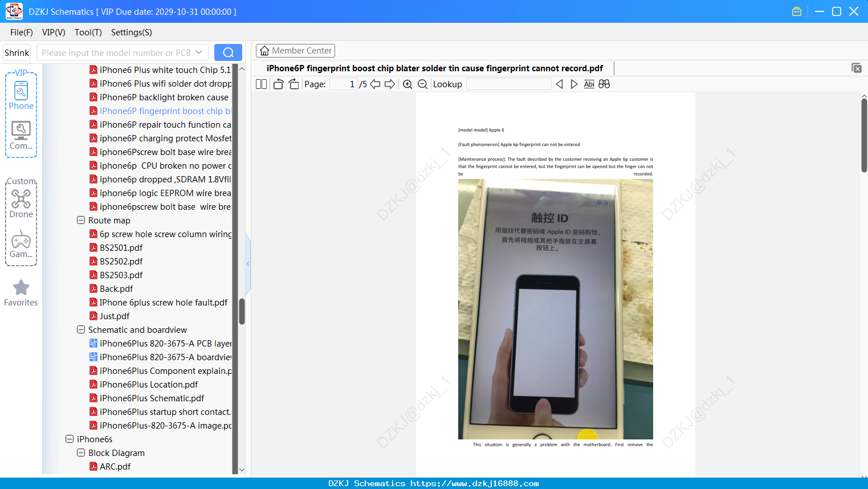The image size is (868, 489).
Task: Open BS2503.pdf
Action: coord(116,275)
